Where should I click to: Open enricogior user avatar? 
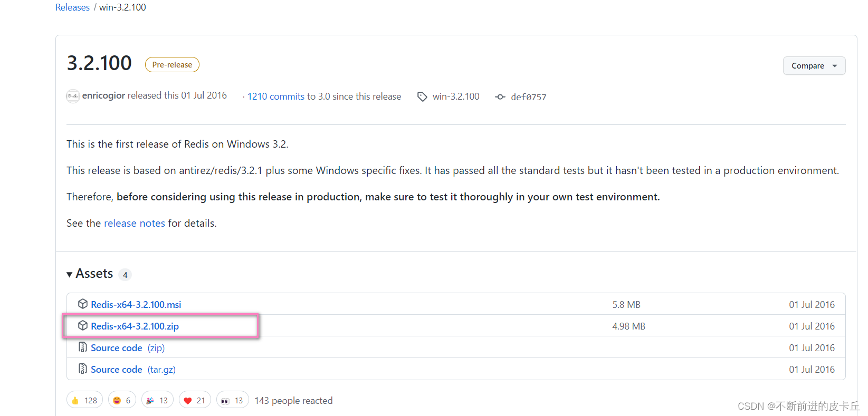73,96
